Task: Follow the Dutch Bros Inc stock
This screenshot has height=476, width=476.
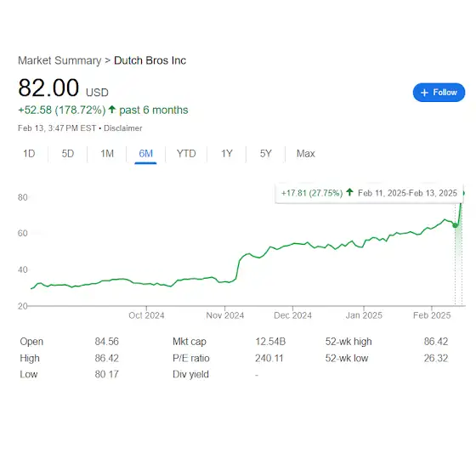Action: [439, 93]
